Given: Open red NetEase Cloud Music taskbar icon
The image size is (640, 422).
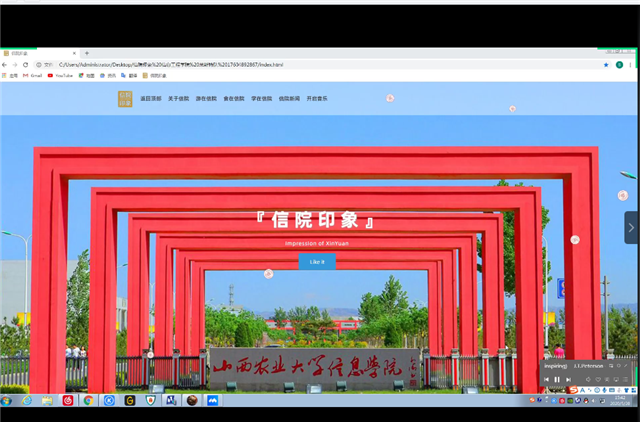Looking at the screenshot, I should 68,400.
